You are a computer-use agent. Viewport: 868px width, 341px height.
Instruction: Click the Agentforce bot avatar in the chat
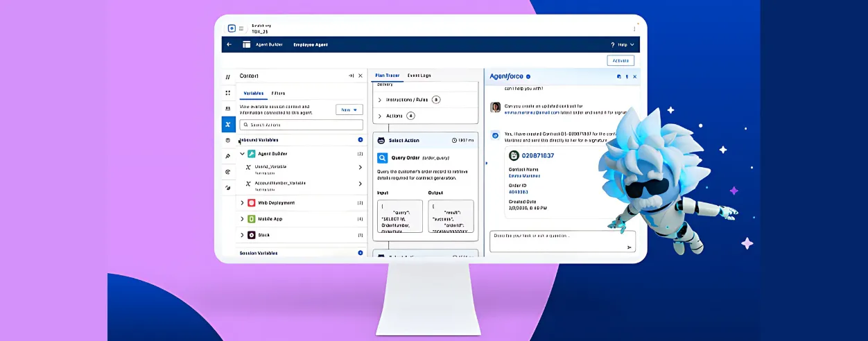tap(495, 135)
